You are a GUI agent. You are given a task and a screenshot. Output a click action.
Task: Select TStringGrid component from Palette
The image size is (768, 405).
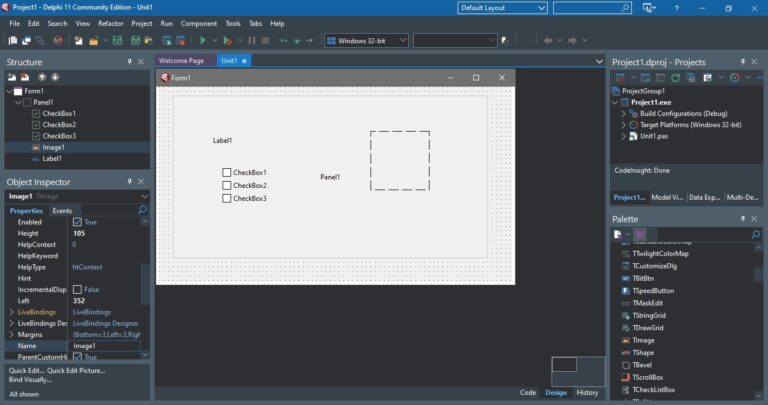pyautogui.click(x=648, y=315)
